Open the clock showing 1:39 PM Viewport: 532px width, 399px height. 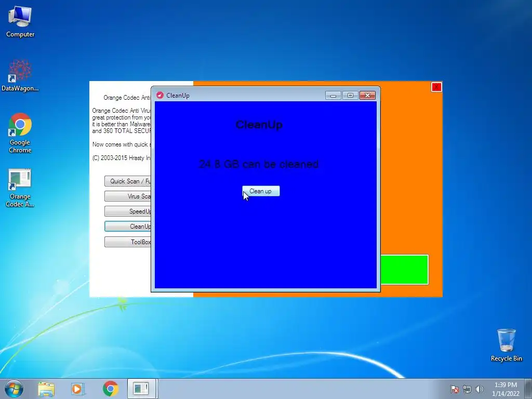pos(506,389)
